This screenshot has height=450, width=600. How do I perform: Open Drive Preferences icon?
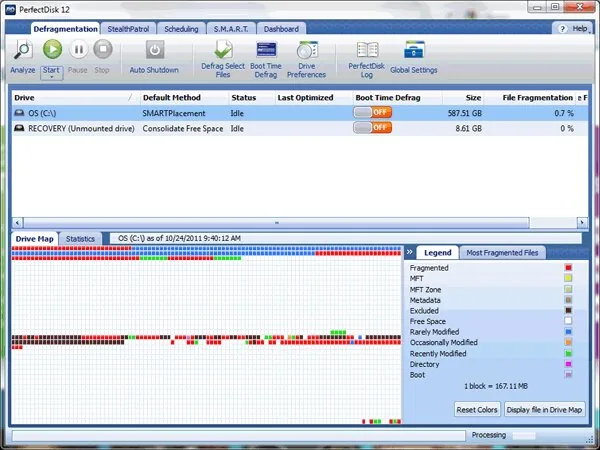[307, 50]
